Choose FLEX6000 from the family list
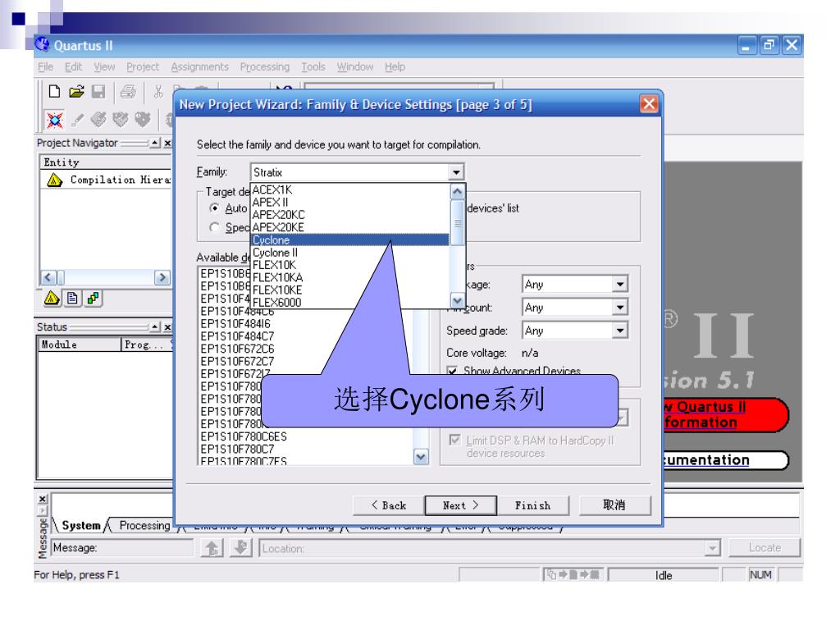The width and height of the screenshot is (840, 630). tap(349, 302)
